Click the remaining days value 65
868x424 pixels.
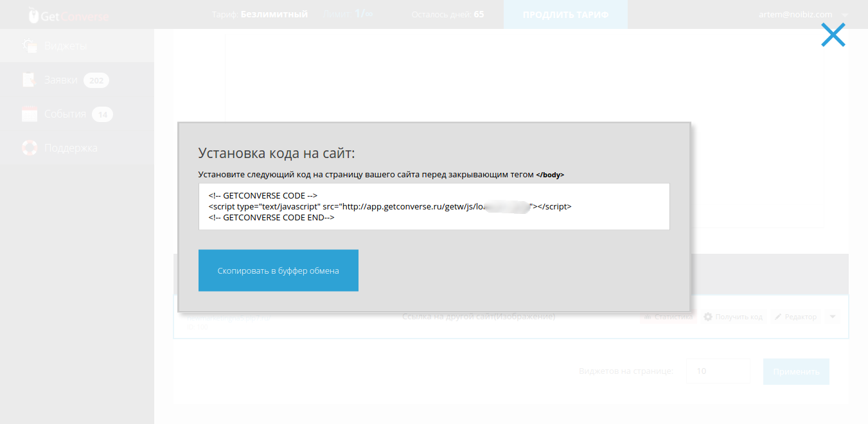[479, 14]
